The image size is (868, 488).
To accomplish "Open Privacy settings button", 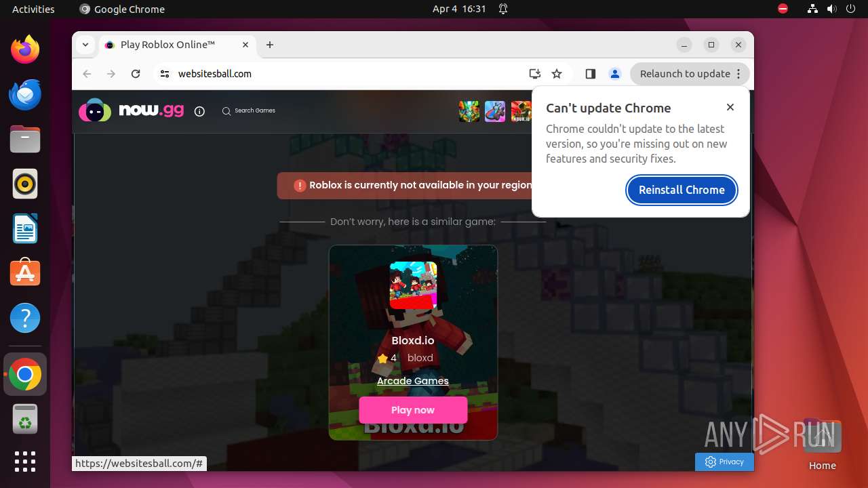I will tap(724, 462).
